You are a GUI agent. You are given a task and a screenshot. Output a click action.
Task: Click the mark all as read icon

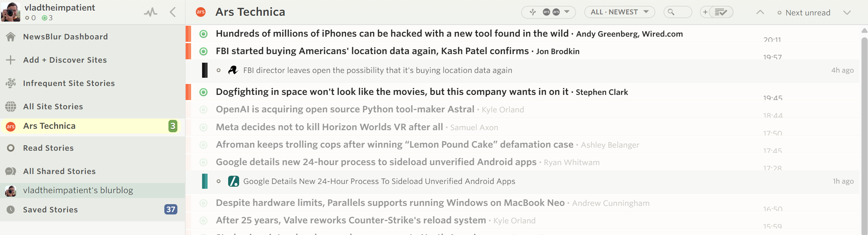[721, 12]
